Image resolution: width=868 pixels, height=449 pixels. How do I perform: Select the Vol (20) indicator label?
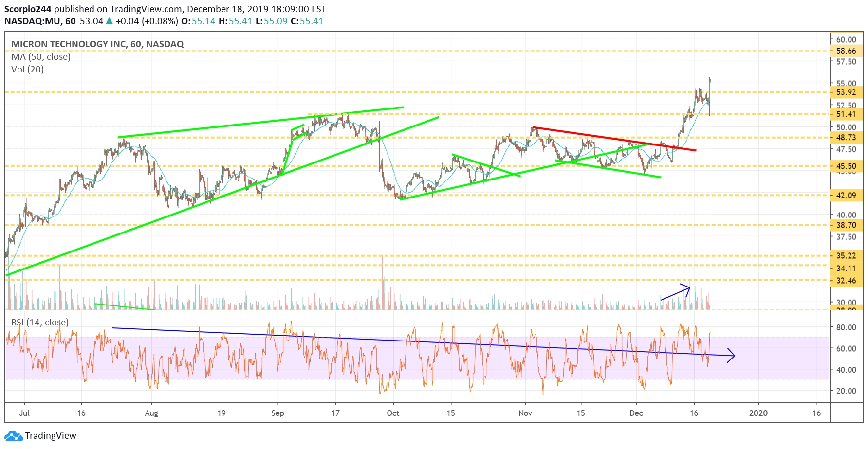point(27,69)
